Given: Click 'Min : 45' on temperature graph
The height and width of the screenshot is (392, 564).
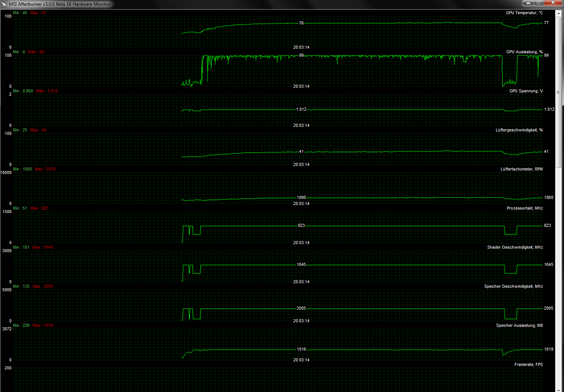Looking at the screenshot, I should pyautogui.click(x=20, y=13).
